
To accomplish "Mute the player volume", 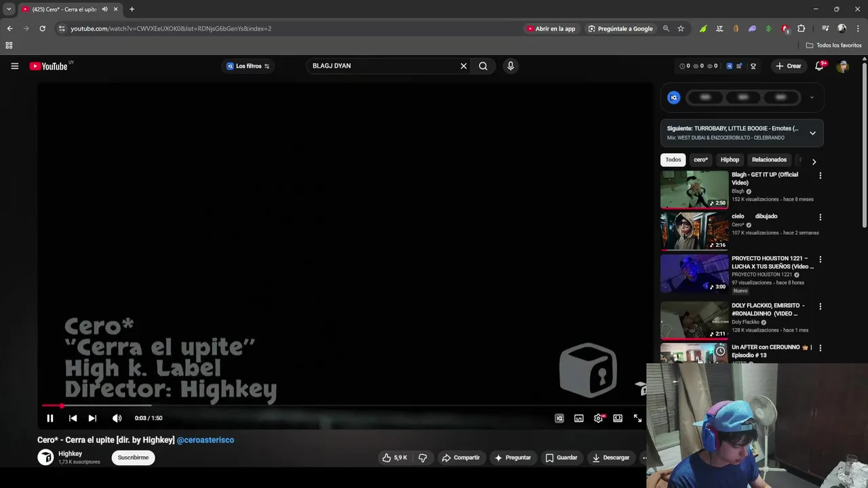I will [x=117, y=418].
